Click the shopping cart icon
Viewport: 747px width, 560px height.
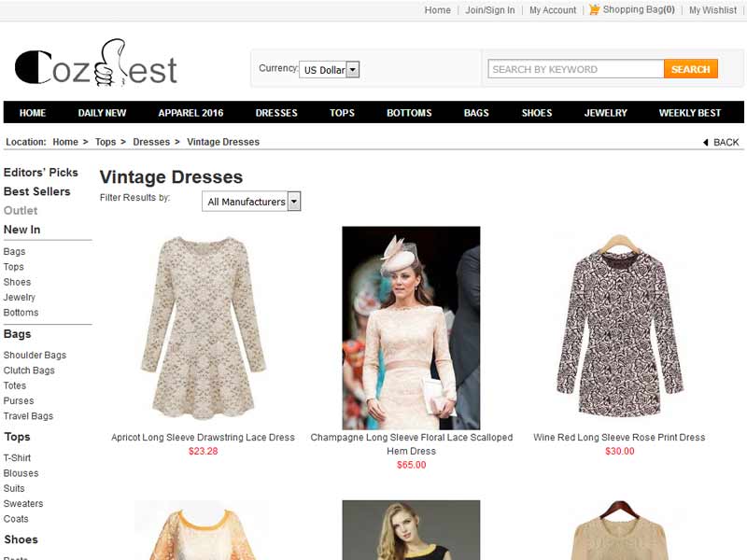(594, 9)
